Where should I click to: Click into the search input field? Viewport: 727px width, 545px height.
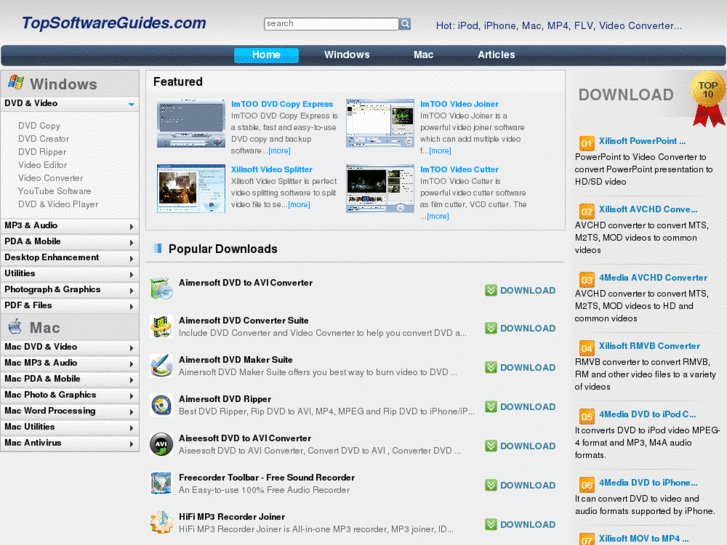pos(332,24)
